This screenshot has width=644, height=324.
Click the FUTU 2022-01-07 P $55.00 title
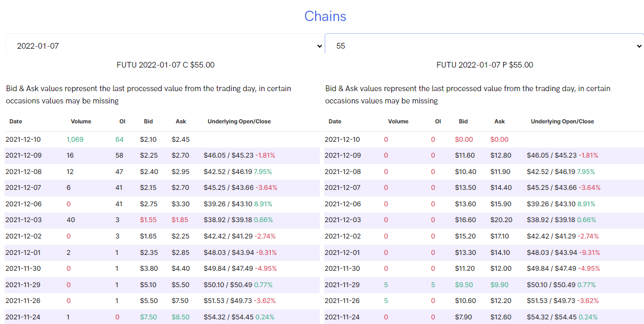click(x=484, y=65)
